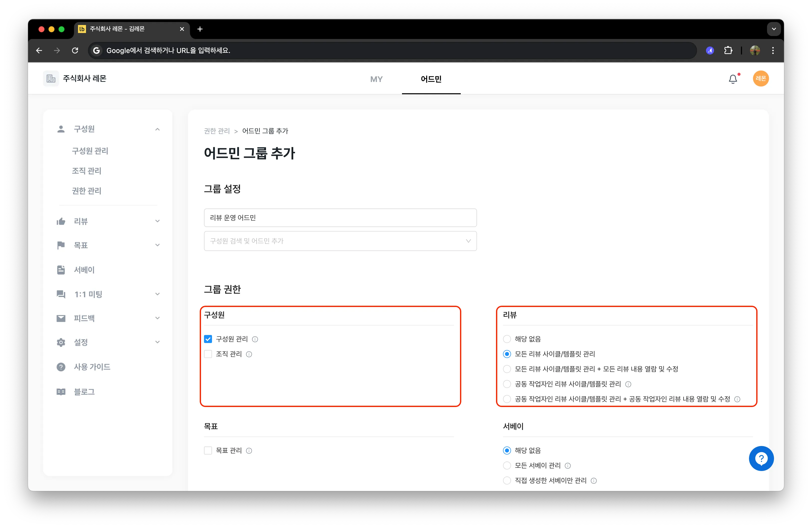Screen dimensions: 812x528
Task: Show info icon for 직접 생성한 서베이만 관리
Action: click(x=594, y=480)
